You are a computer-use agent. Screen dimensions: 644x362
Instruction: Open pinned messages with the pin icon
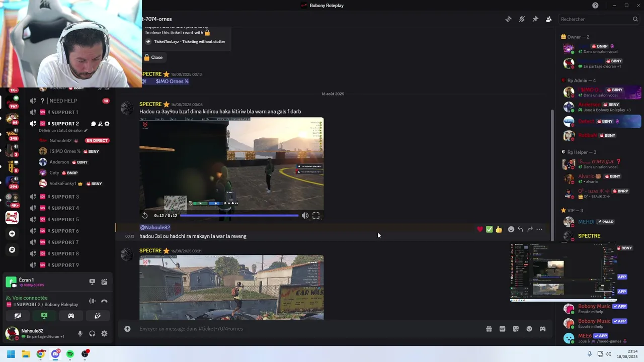tap(535, 19)
